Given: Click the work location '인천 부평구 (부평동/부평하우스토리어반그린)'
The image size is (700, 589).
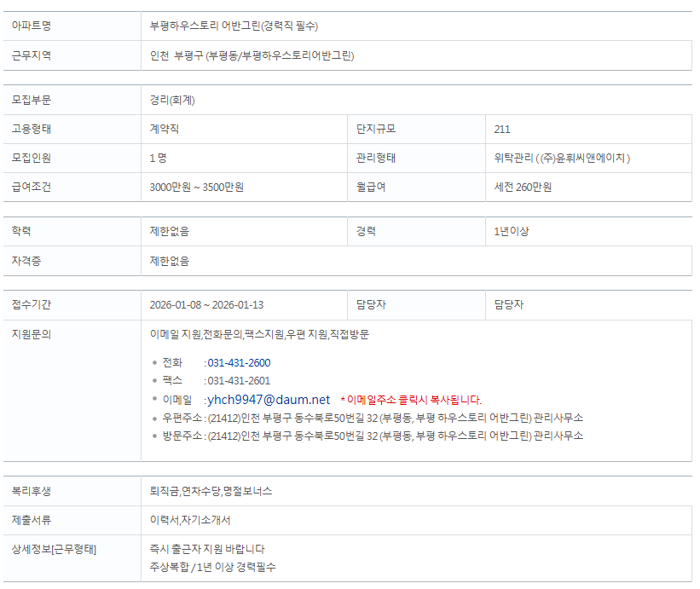Looking at the screenshot, I should pyautogui.click(x=252, y=55).
